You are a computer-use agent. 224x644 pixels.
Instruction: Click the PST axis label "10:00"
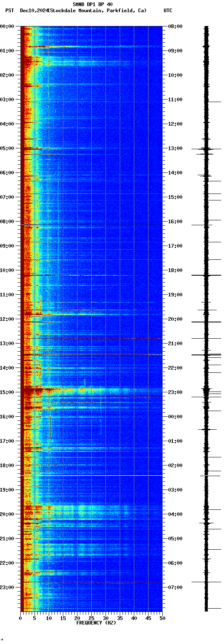tap(7, 270)
